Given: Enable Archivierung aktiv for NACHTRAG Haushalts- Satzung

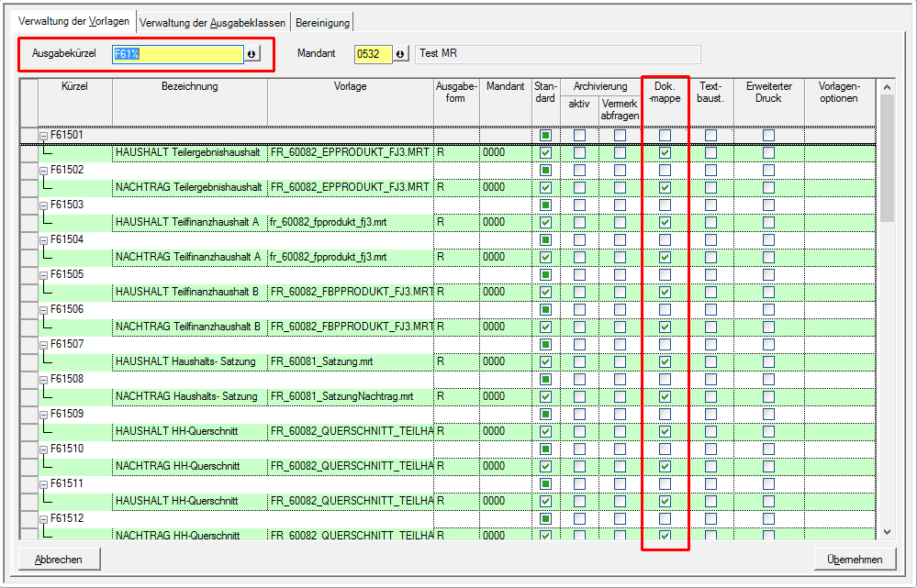Looking at the screenshot, I should [x=579, y=397].
